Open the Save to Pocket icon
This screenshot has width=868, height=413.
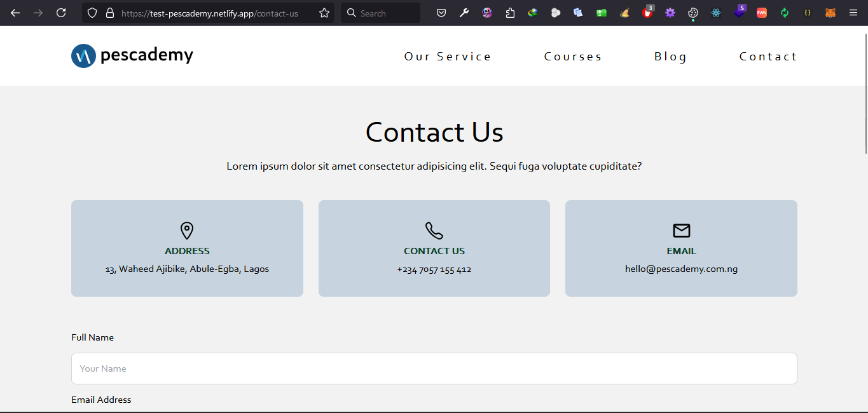pos(441,13)
